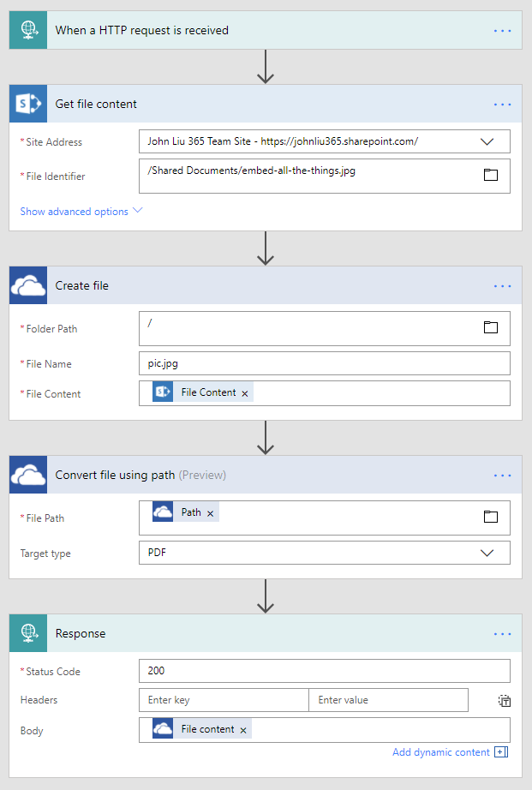Remove the File Content token in Create file
The height and width of the screenshot is (790, 532).
(245, 393)
